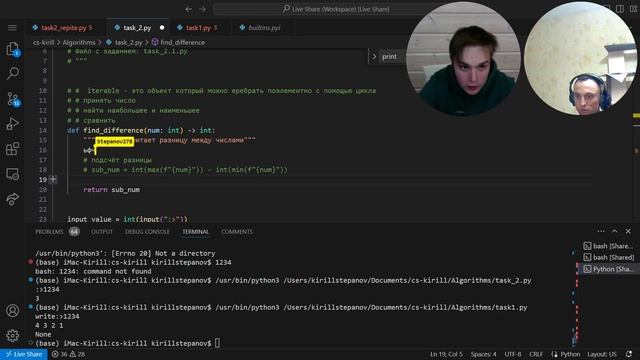Screen dimensions: 640x360
Task: Click the unsaved dot on task_2.py tab
Action: click(162, 28)
